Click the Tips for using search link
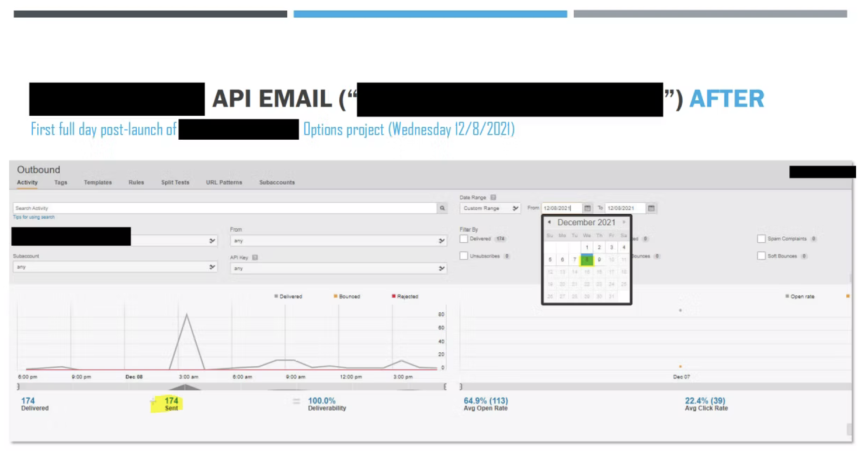868x466 pixels. tap(33, 217)
